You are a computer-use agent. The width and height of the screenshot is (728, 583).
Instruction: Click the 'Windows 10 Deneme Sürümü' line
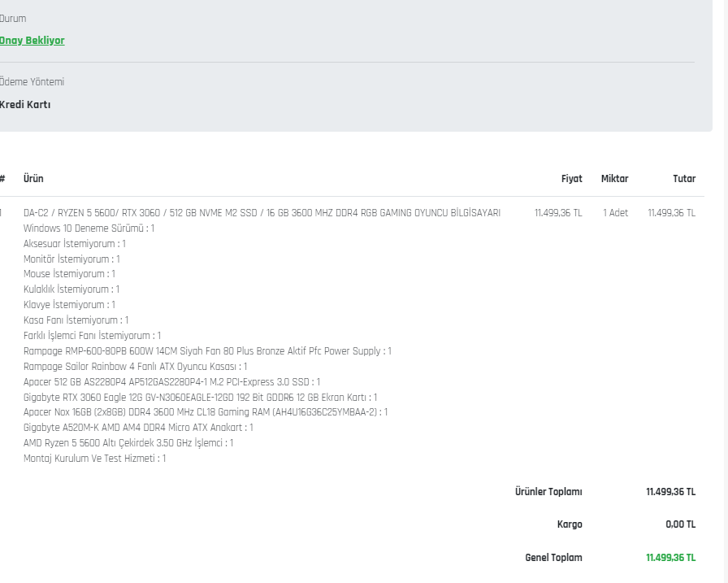click(x=89, y=228)
